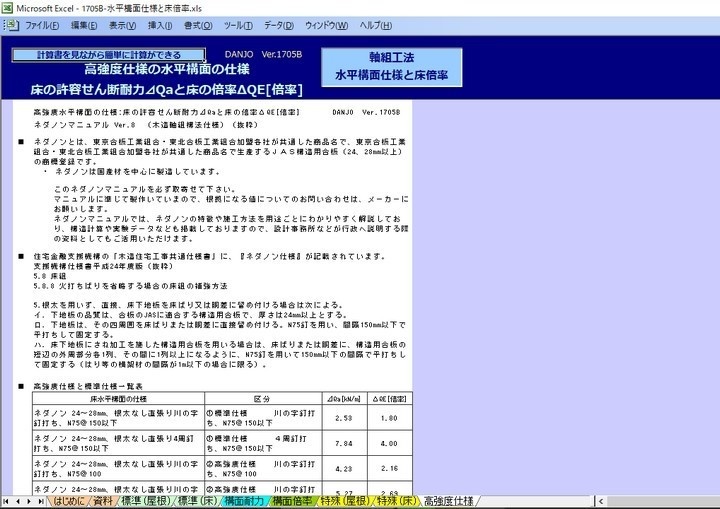This screenshot has width=720, height=509.
Task: Select the 床水平構面の仕様 table header
Action: (118, 399)
